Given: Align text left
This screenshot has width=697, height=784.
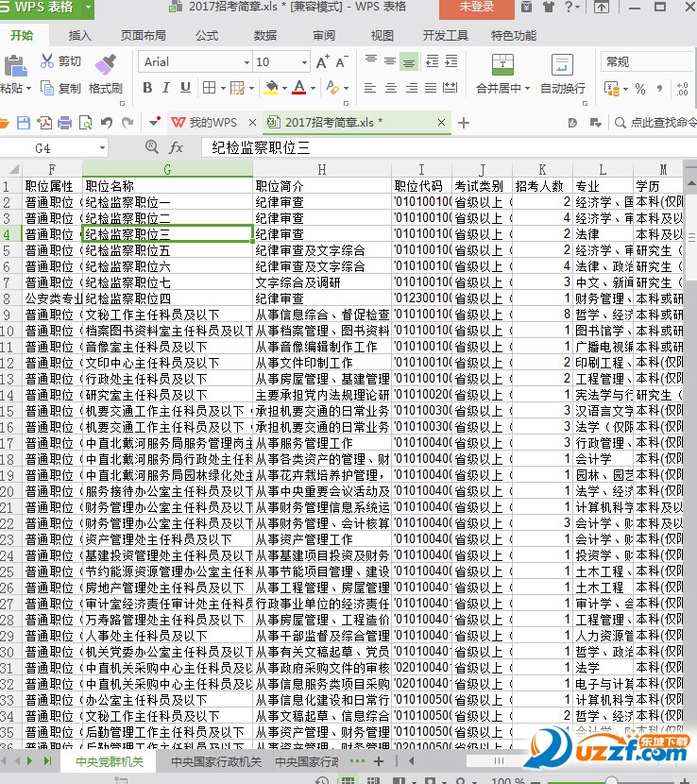Looking at the screenshot, I should click(370, 89).
